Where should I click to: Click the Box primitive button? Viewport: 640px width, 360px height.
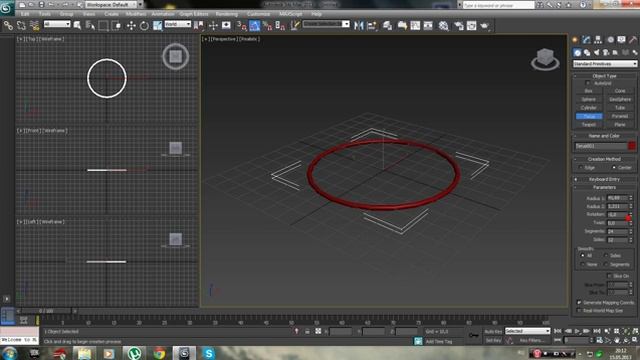tap(589, 91)
